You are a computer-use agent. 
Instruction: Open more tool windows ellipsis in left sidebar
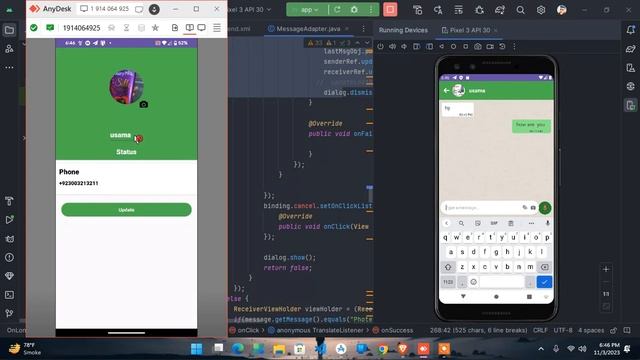pos(9,67)
